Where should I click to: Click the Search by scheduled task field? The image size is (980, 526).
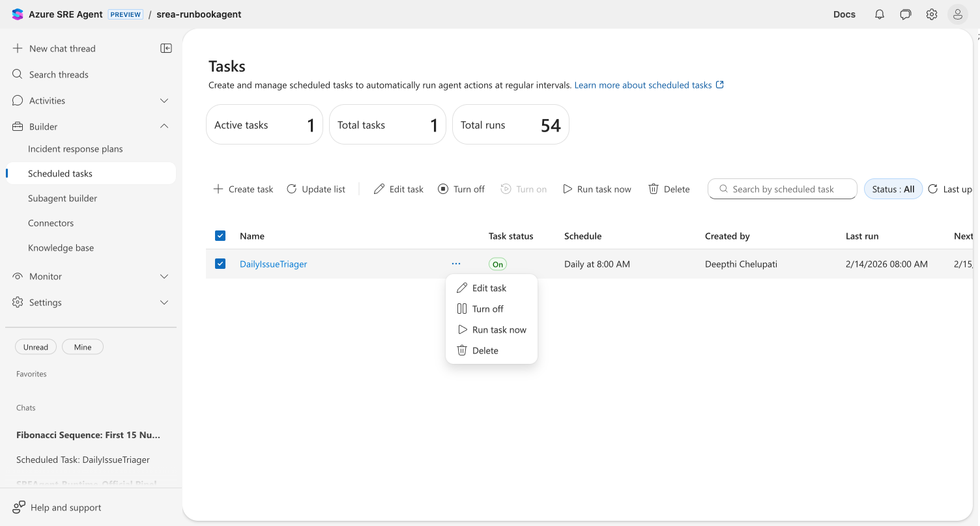(x=782, y=189)
